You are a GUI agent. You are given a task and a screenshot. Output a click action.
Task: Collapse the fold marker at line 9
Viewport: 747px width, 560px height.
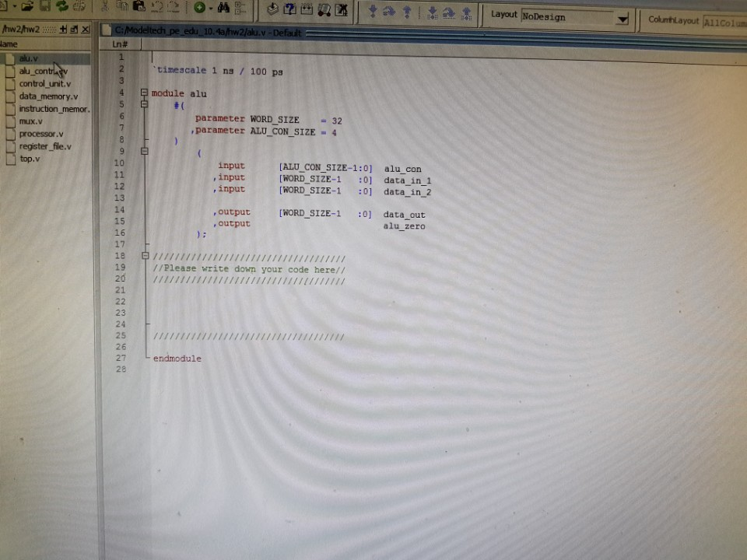click(x=145, y=151)
